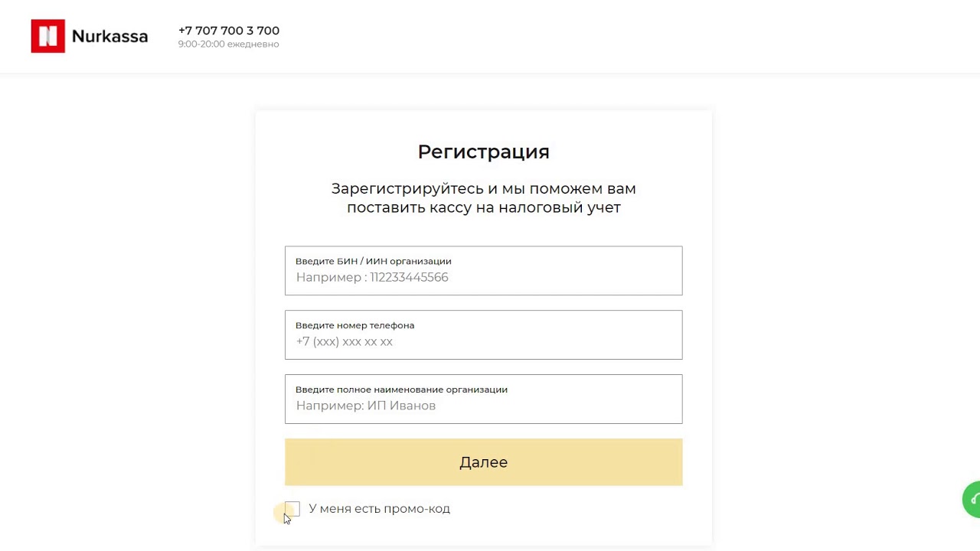Image resolution: width=980 pixels, height=551 pixels.
Task: Click empty space in the top header bar
Action: click(x=612, y=36)
